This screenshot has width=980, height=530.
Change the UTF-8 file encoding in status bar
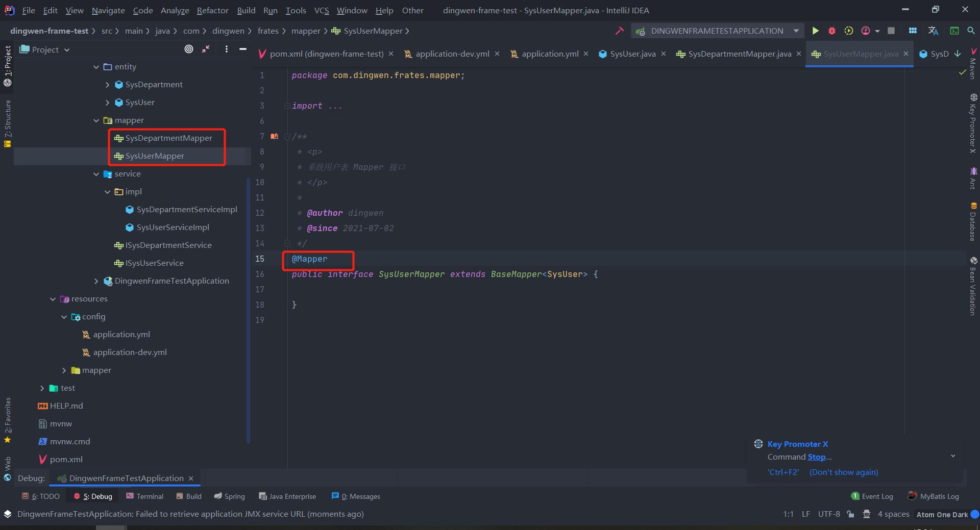[829, 514]
